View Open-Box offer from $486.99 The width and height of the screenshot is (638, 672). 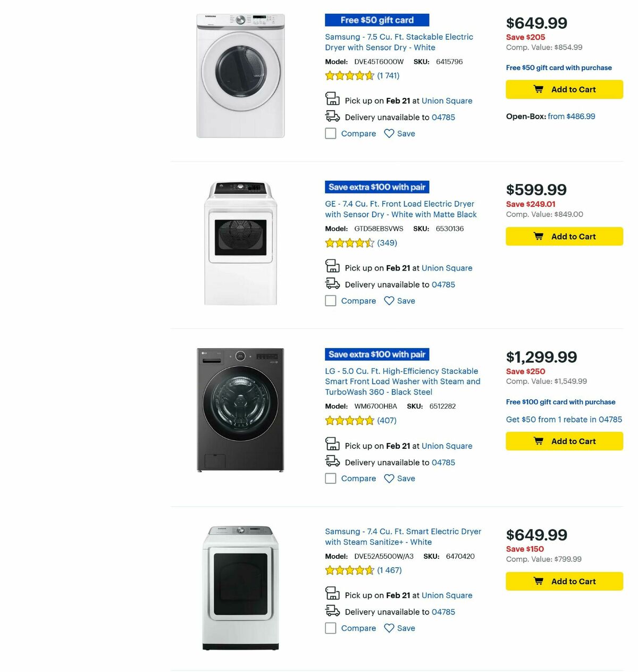click(x=570, y=116)
